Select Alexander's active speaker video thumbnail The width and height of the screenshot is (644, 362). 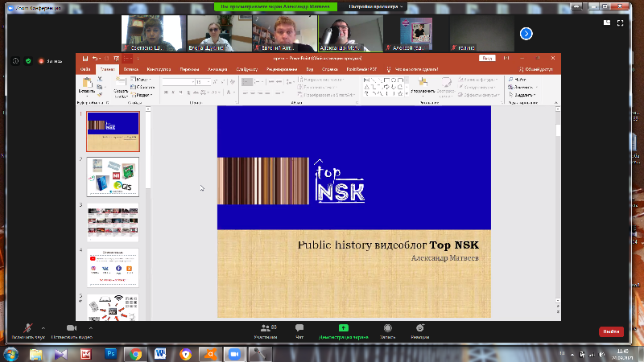[351, 33]
